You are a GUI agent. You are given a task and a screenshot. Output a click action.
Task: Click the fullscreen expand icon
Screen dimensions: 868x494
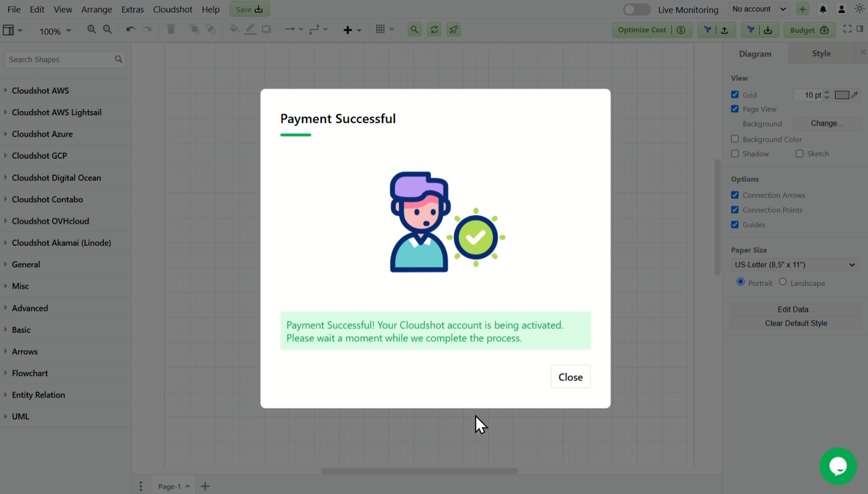tap(848, 29)
